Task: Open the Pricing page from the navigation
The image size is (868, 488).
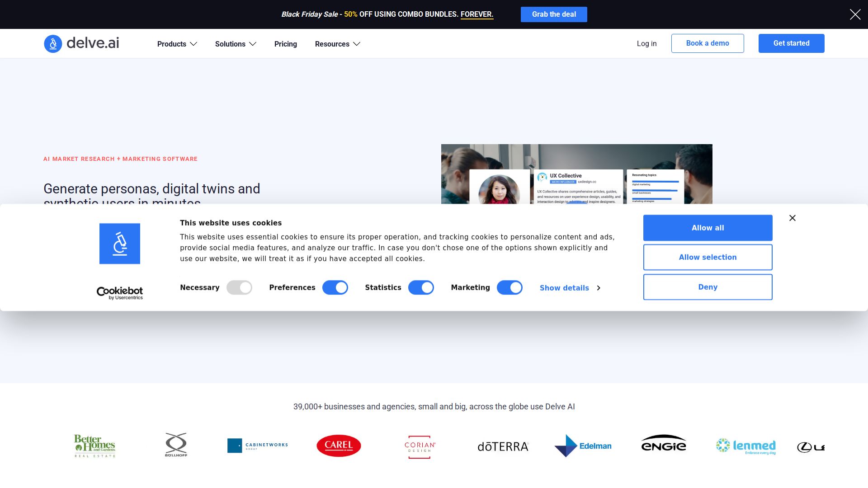Action: [285, 44]
